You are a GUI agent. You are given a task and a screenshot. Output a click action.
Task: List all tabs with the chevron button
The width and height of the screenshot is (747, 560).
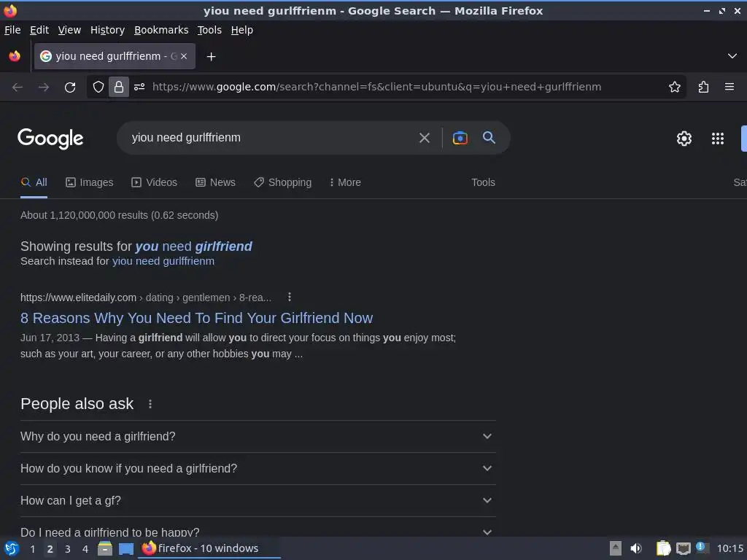click(732, 56)
